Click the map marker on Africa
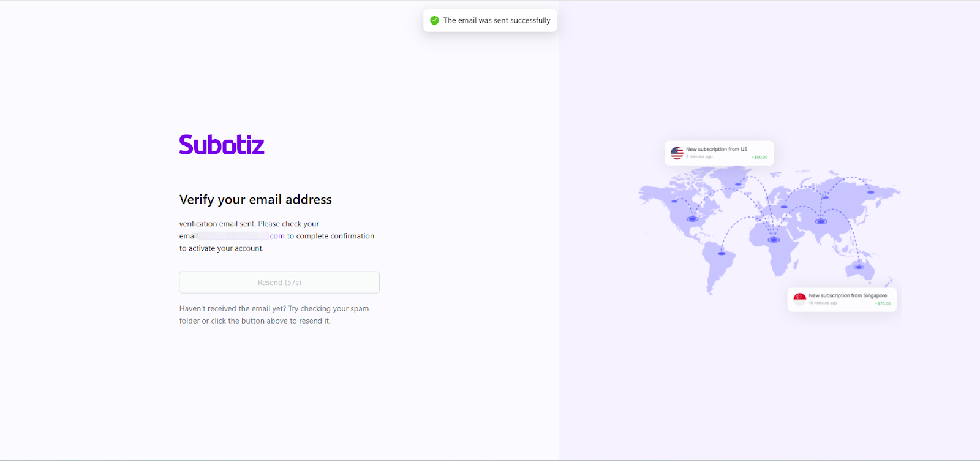 774,240
